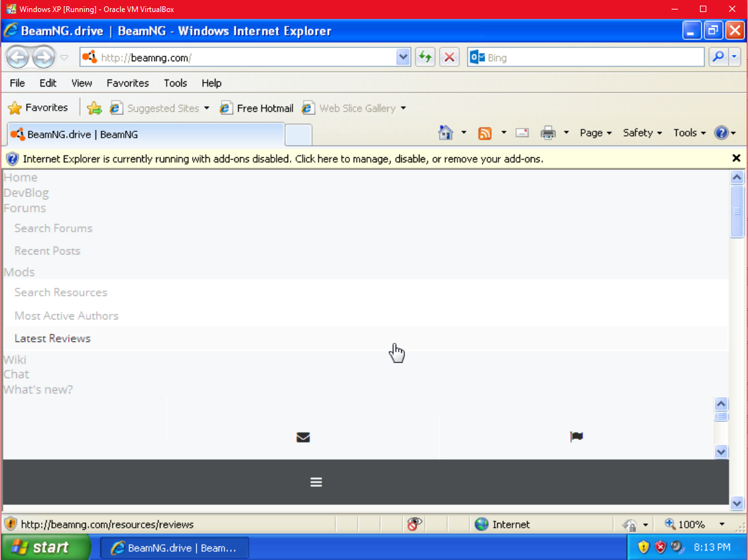Screen dimensions: 748x560
Task: Close the add-ons information bar
Action: tap(736, 158)
